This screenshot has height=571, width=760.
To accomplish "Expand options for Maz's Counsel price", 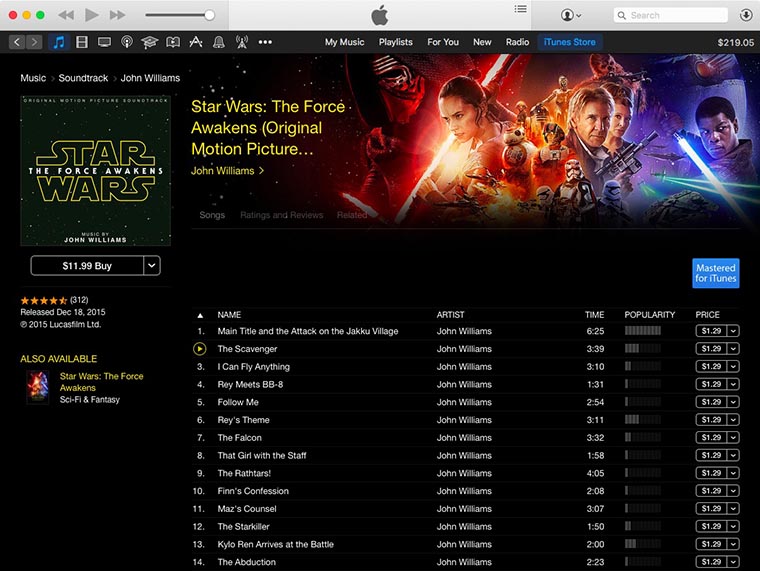I will click(x=733, y=508).
